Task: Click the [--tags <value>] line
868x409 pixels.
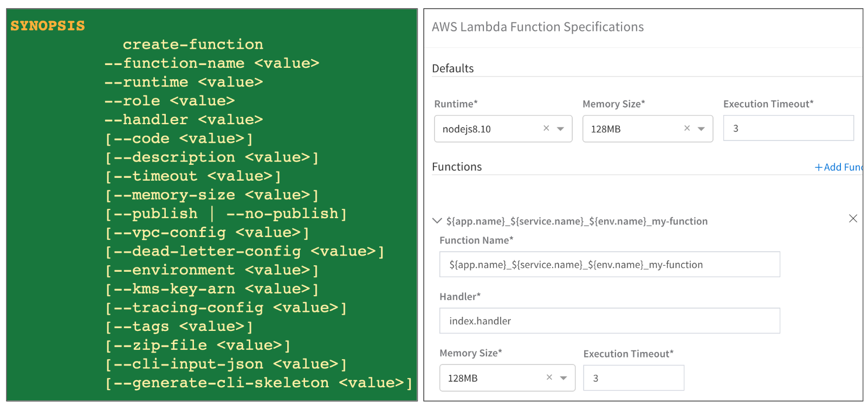Action: point(179,326)
